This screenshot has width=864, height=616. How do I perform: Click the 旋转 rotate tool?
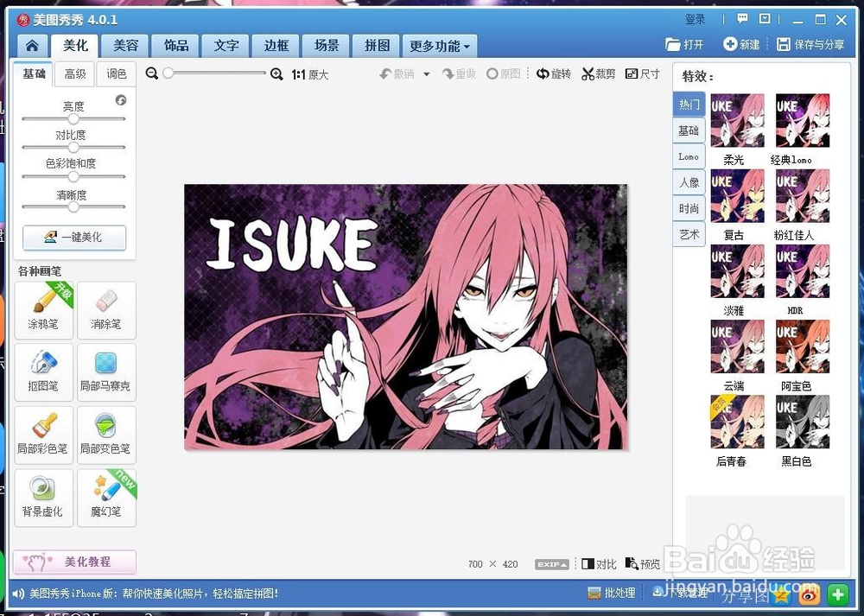[554, 73]
